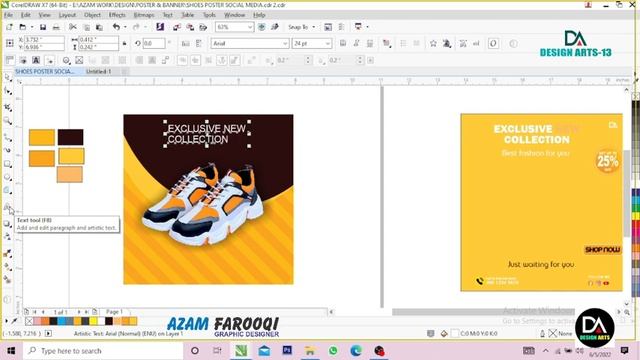Screen dimensions: 640x360
Task: Toggle the Underline text button
Action: pyautogui.click(x=370, y=43)
